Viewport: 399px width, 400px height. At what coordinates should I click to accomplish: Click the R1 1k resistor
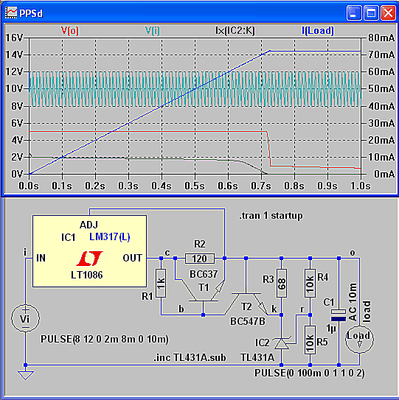coord(161,284)
